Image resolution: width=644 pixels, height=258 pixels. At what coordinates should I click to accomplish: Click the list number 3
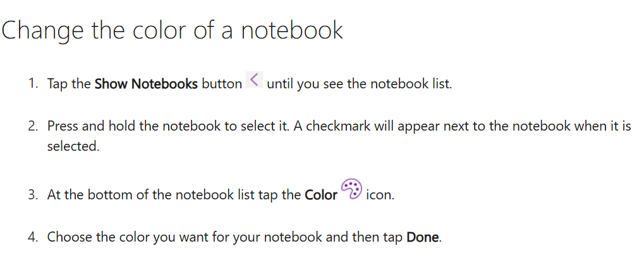33,195
